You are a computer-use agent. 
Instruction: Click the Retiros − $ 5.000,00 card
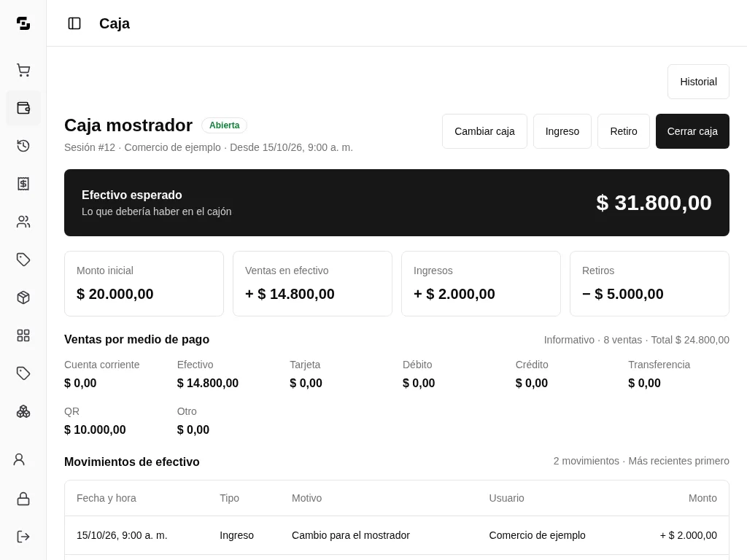(649, 284)
